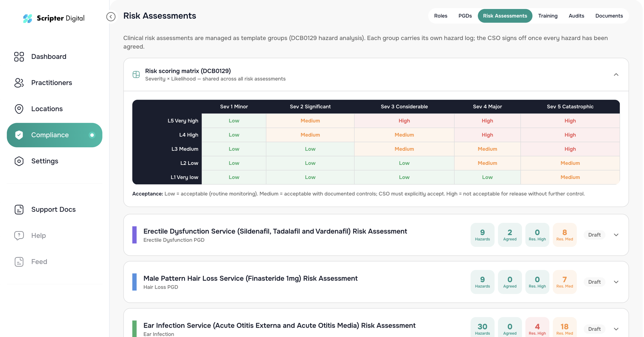Open the Audits tab
Image resolution: width=644 pixels, height=337 pixels.
point(576,16)
